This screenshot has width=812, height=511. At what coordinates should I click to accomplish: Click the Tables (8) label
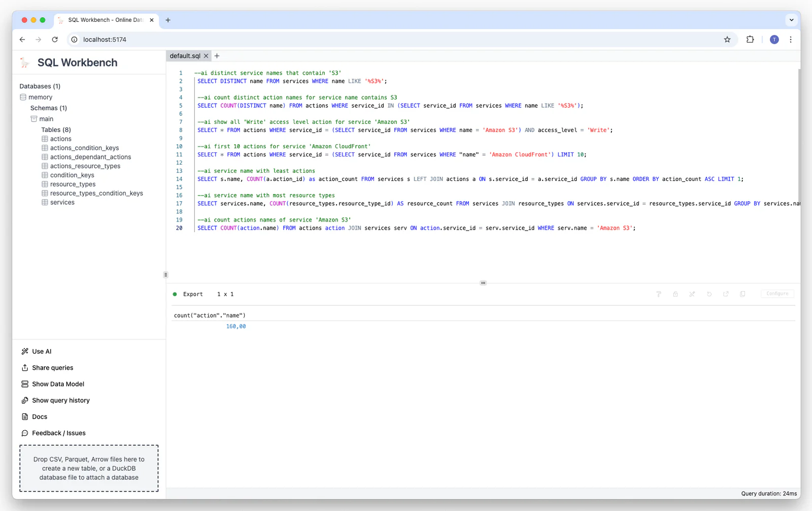pos(56,130)
